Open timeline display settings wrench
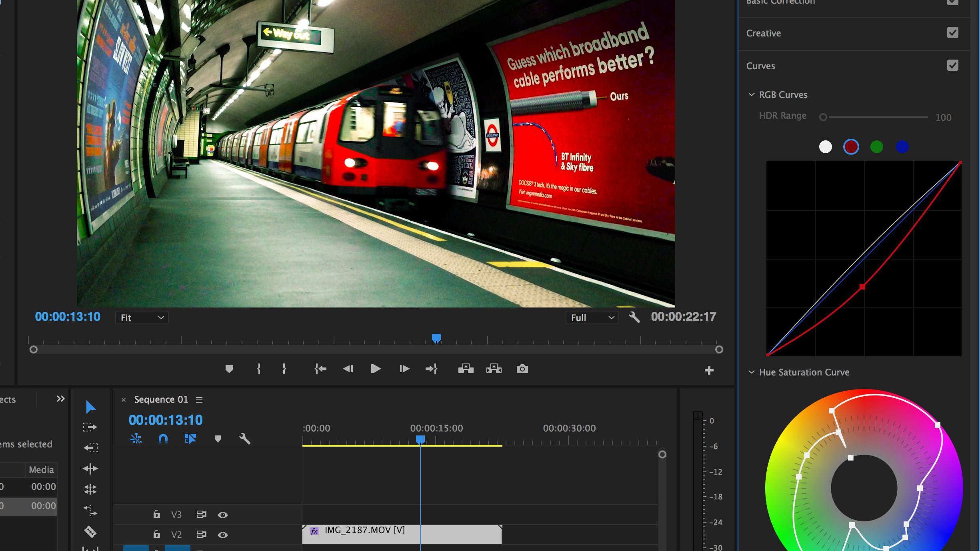Image resolution: width=980 pixels, height=551 pixels. 244,439
